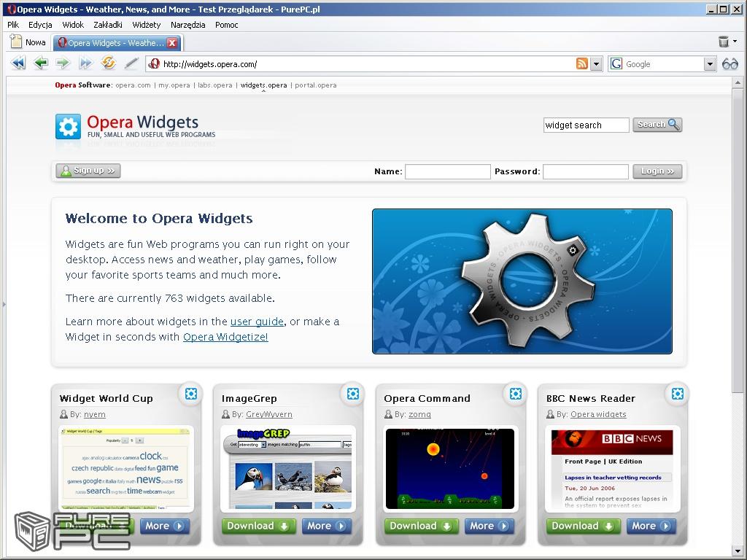Click widget icon on Widget World Cup card
747x560 pixels.
click(191, 394)
